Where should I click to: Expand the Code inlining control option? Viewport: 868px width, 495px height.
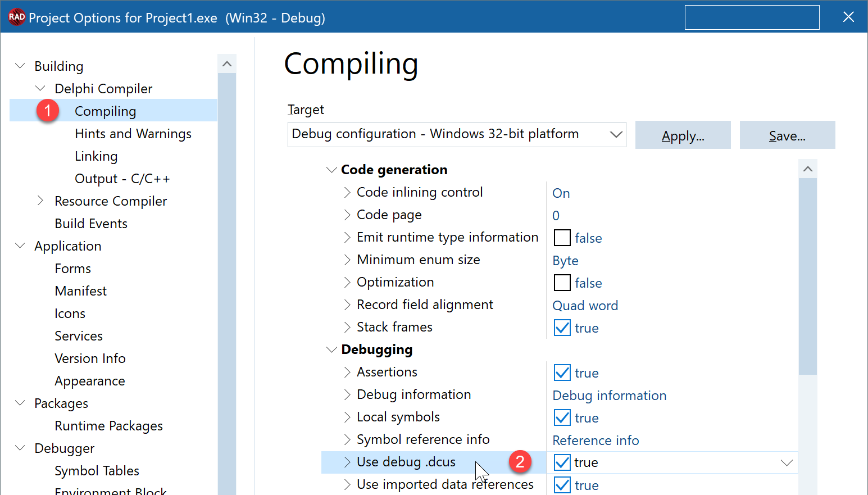[x=347, y=192]
